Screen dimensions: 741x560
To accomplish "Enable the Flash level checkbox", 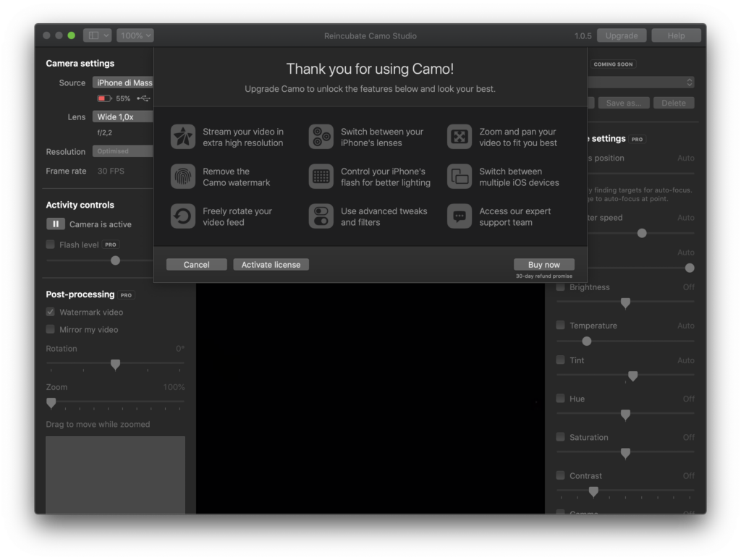I will tap(50, 245).
